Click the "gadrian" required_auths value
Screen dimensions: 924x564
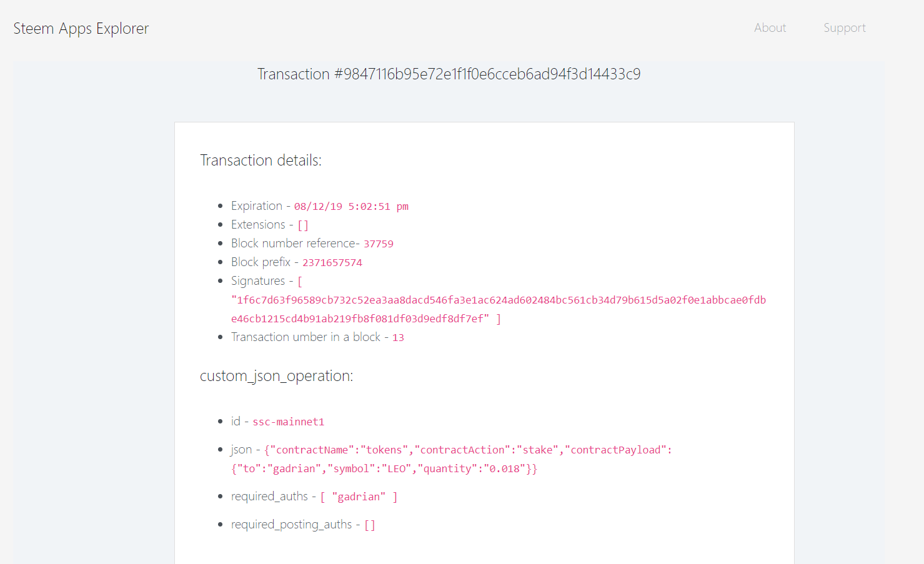coord(359,497)
